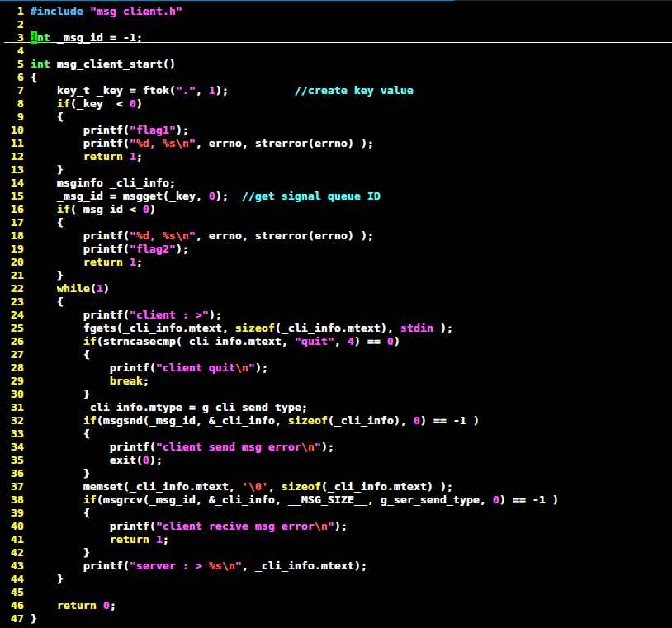Screen dimensions: 672x628
Task: Click the errno printf on line 18
Action: click(x=228, y=236)
